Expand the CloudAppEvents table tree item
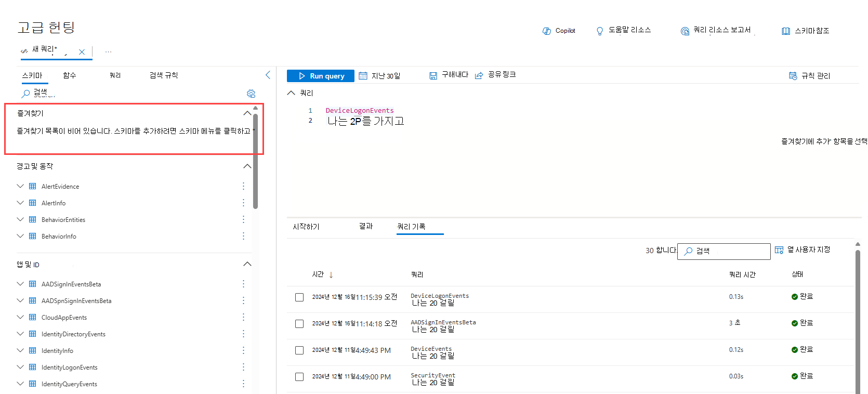This screenshot has height=394, width=868. click(20, 317)
